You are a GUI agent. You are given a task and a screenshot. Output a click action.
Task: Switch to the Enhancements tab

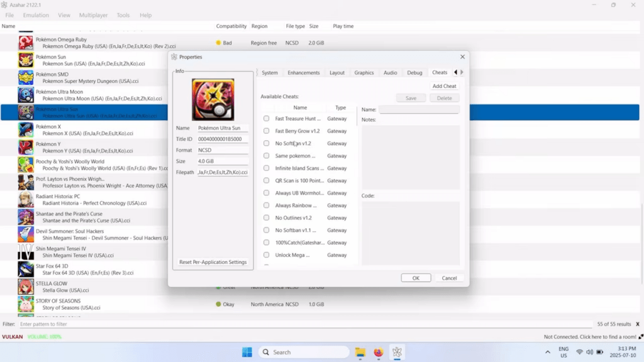(x=304, y=73)
